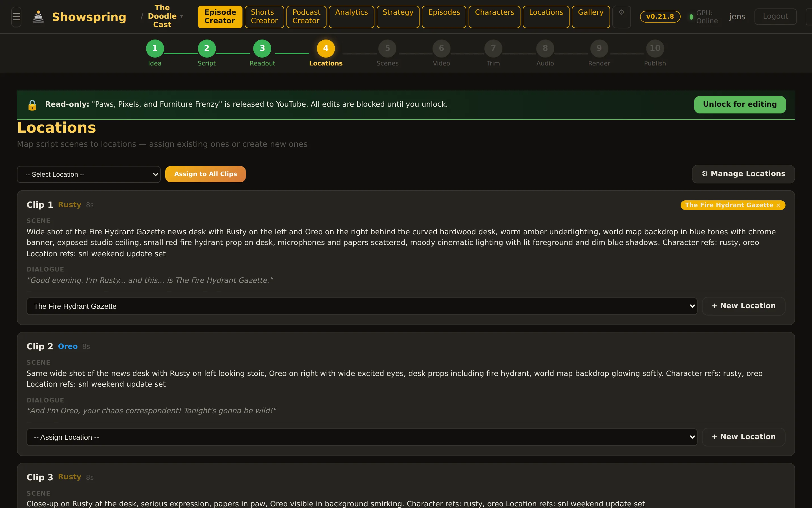This screenshot has width=812, height=508.
Task: Open the hamburger sidebar menu
Action: (16, 17)
